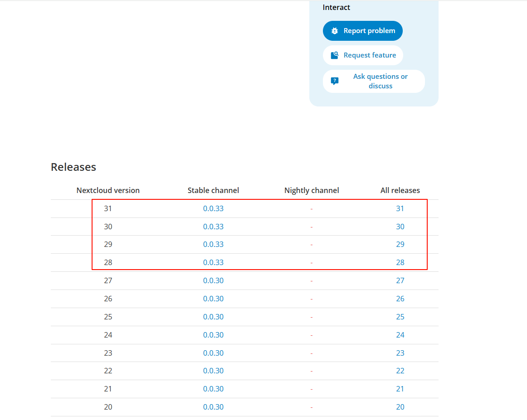Click Nextcloud version cell 24
The width and height of the screenshot is (527, 420).
(108, 335)
